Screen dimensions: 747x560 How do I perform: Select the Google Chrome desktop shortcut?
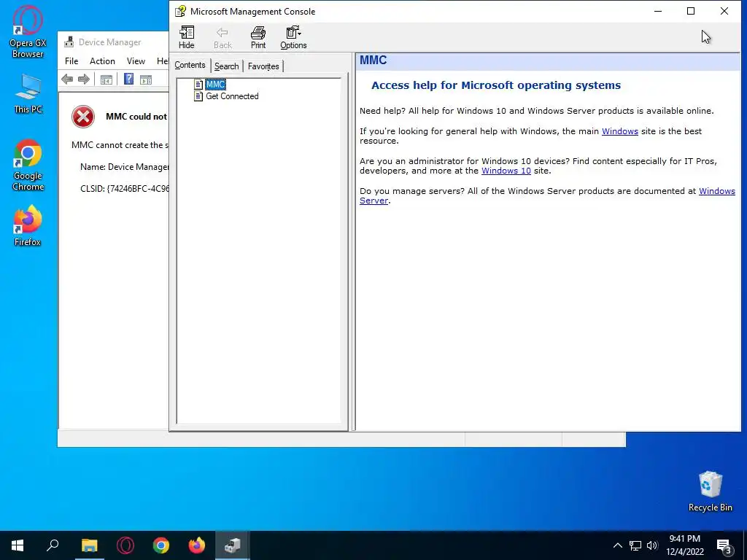click(x=28, y=166)
